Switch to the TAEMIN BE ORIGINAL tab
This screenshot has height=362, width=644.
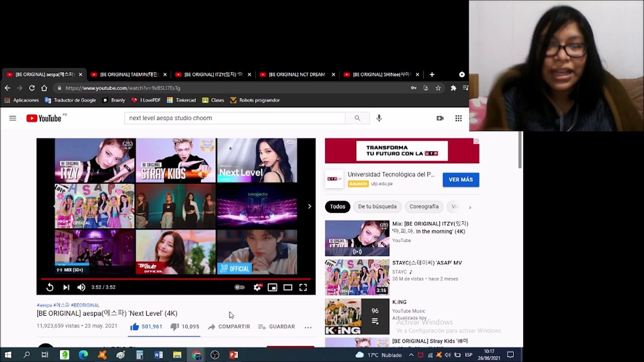[x=128, y=74]
